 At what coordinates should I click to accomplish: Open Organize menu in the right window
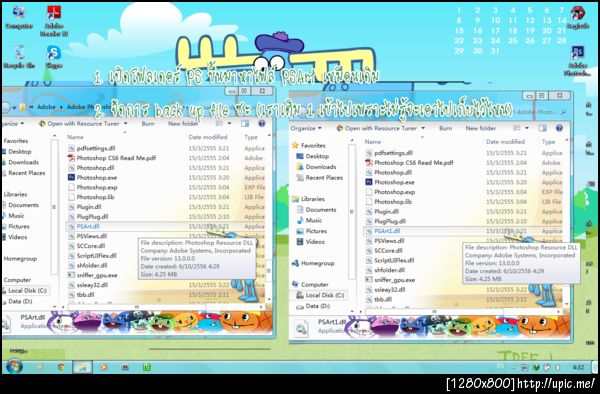click(306, 128)
